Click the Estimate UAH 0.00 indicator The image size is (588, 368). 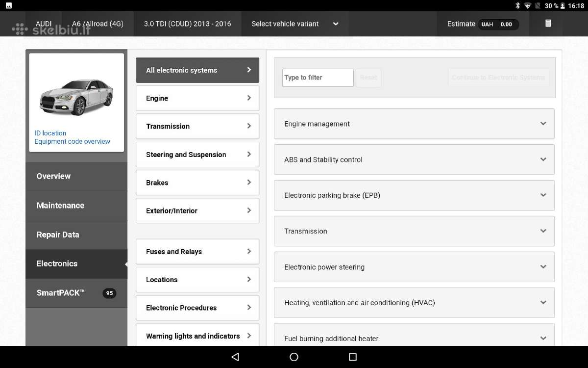click(x=483, y=24)
